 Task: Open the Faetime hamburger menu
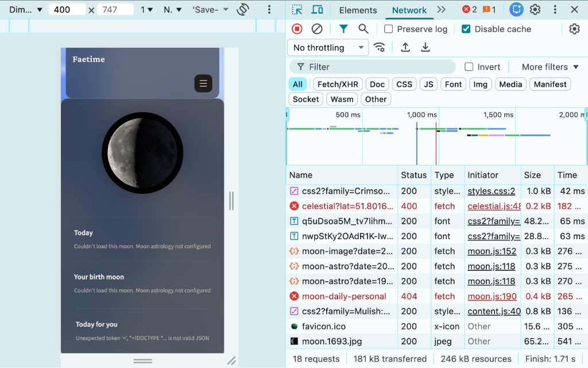(203, 83)
